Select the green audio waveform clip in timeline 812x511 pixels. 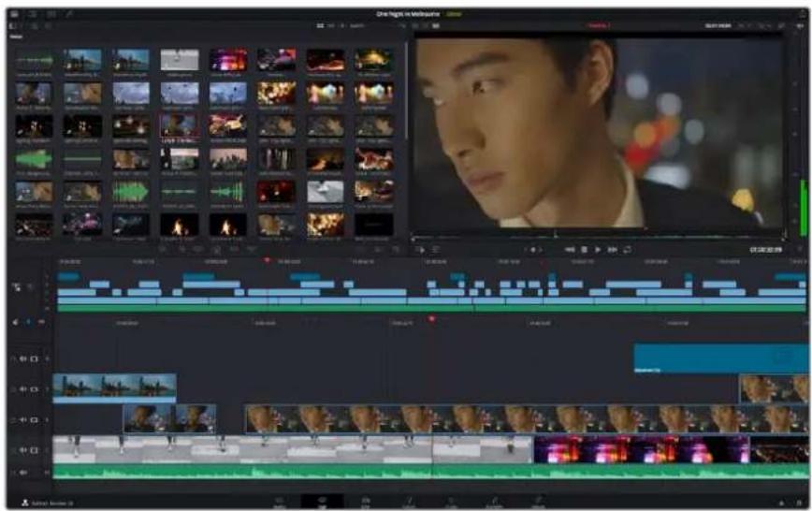click(429, 472)
